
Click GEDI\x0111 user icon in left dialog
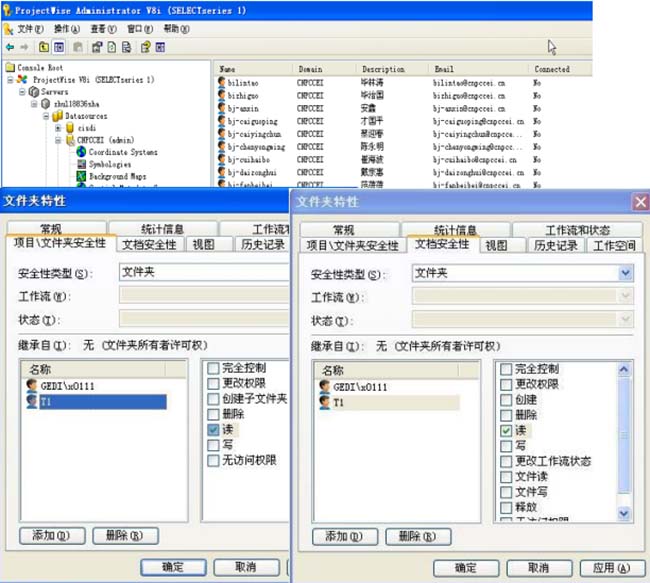click(x=32, y=385)
